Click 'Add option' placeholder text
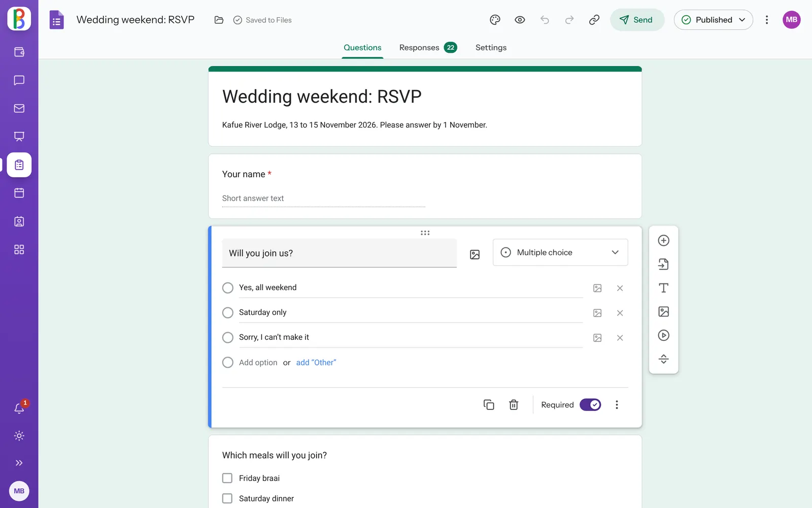The width and height of the screenshot is (812, 508). tap(258, 363)
